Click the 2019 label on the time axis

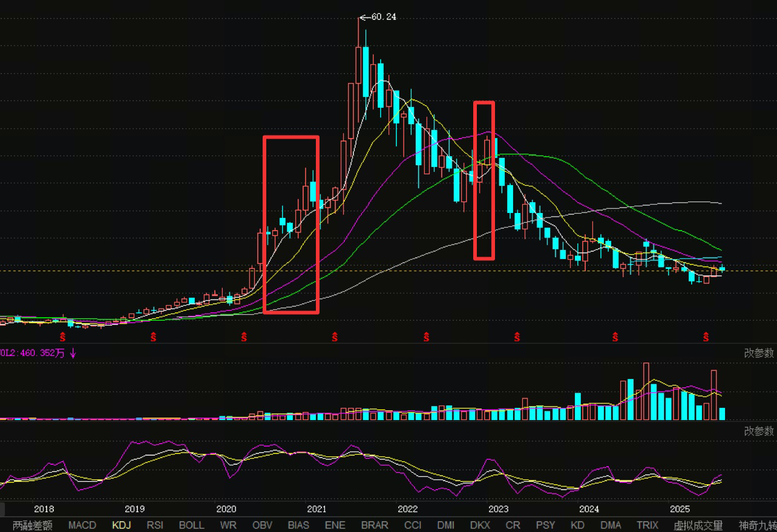click(135, 509)
